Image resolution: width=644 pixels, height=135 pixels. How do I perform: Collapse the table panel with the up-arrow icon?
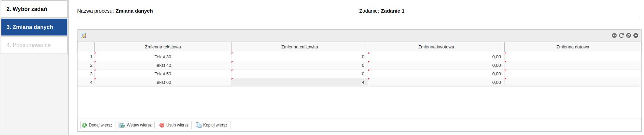pyautogui.click(x=635, y=35)
